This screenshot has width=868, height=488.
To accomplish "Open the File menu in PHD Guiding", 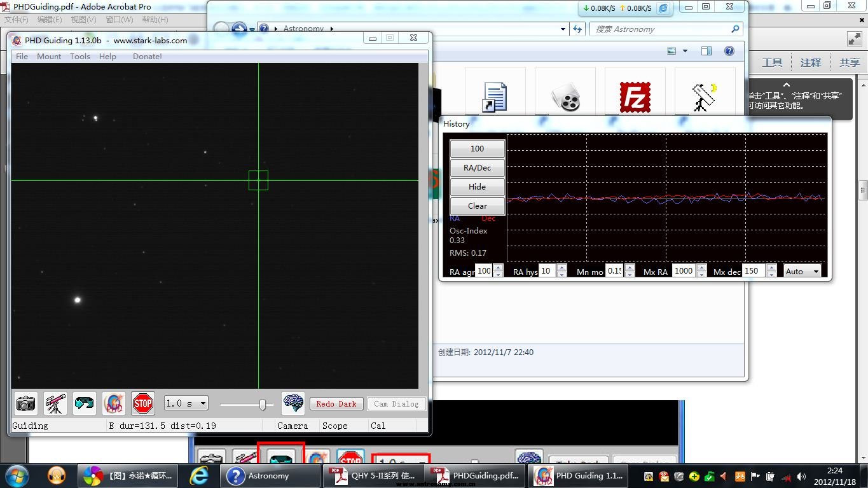I will (22, 56).
